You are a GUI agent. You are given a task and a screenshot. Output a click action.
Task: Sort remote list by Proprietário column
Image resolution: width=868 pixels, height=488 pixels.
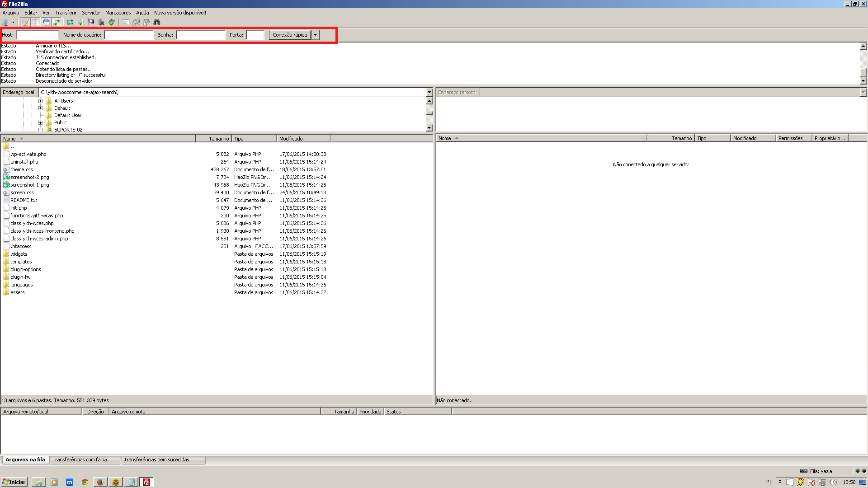[x=830, y=138]
